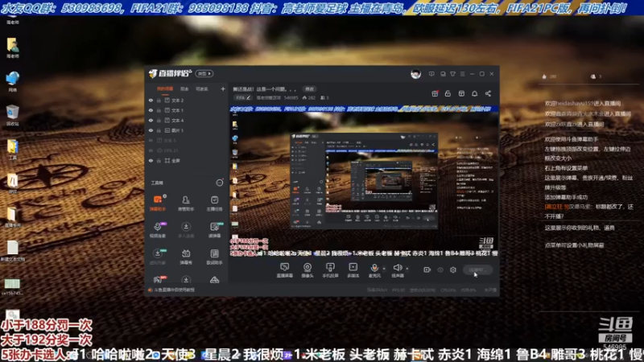Click the layout icon beside the bell
Screen dimensions: 644x362
[x=461, y=93]
